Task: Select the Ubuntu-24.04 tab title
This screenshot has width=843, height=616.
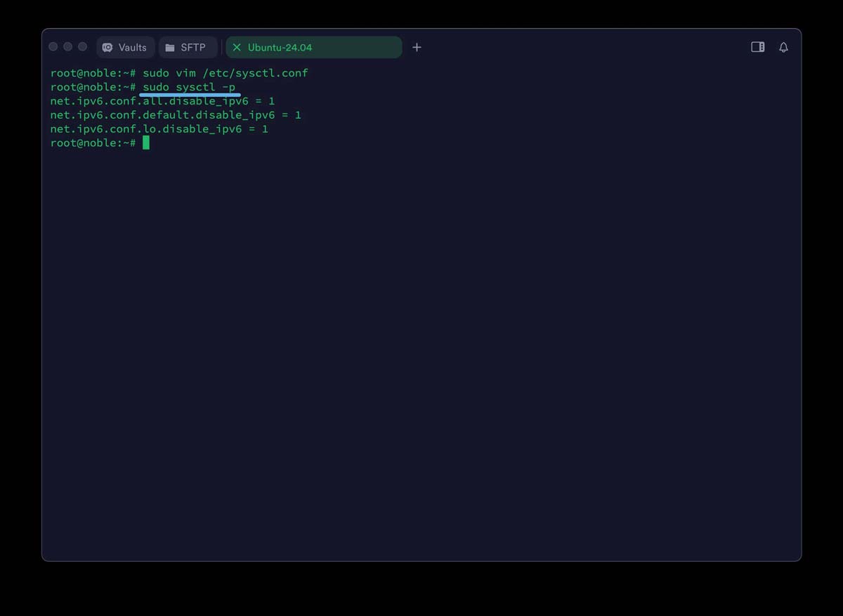Action: (280, 47)
